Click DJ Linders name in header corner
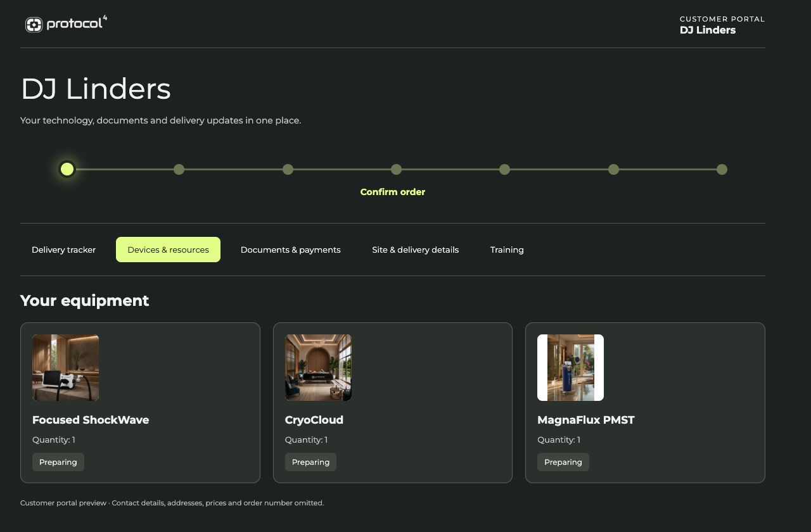811x532 pixels. [708, 30]
